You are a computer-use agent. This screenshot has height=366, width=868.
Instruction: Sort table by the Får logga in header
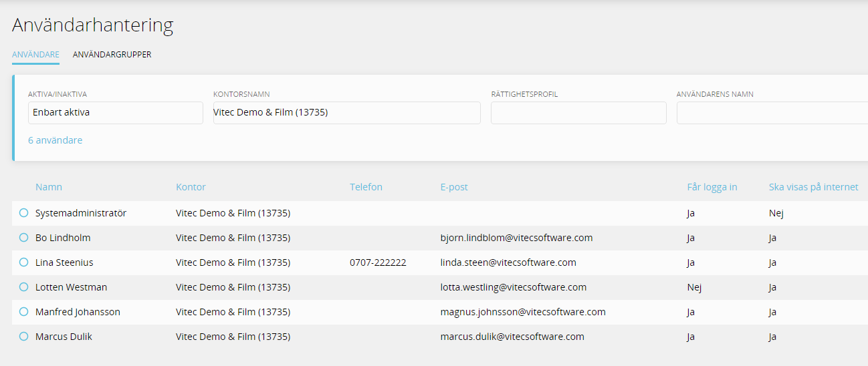[712, 187]
